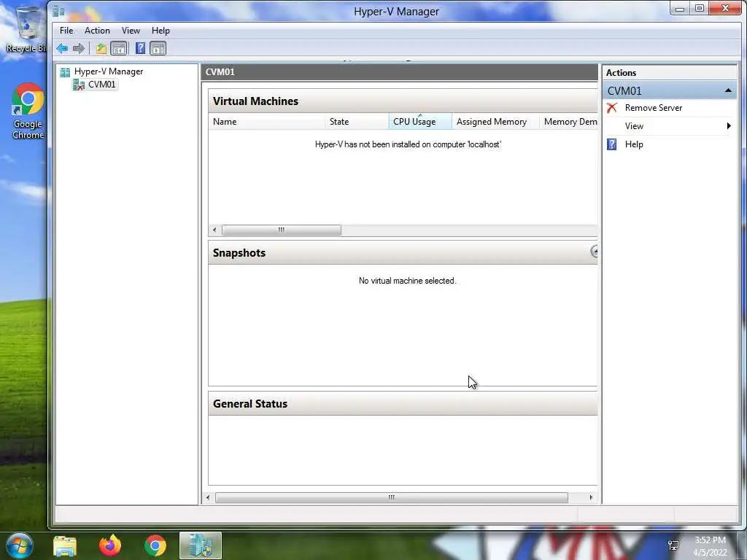Minimize the Hyper-V Manager window
The image size is (747, 560).
point(680,8)
